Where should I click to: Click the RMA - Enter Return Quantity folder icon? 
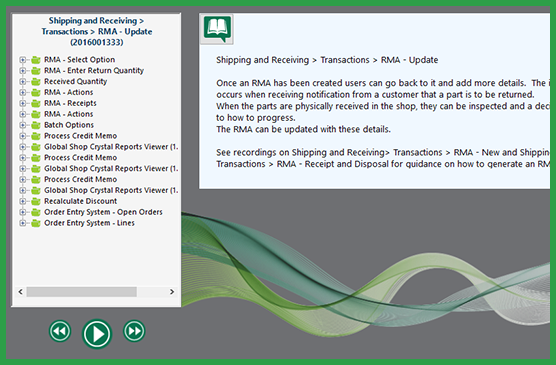35,71
